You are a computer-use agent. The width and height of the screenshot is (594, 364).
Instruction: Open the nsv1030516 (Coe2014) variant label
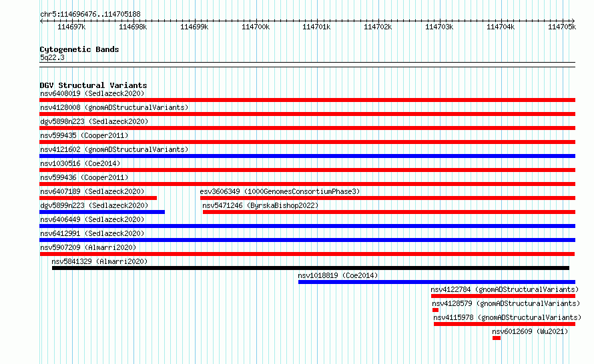coord(80,163)
